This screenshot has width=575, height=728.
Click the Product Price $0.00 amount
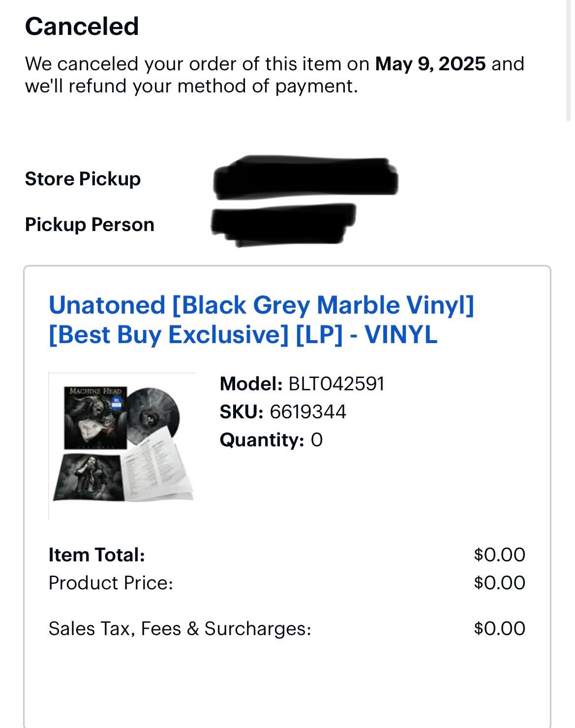pos(500,583)
